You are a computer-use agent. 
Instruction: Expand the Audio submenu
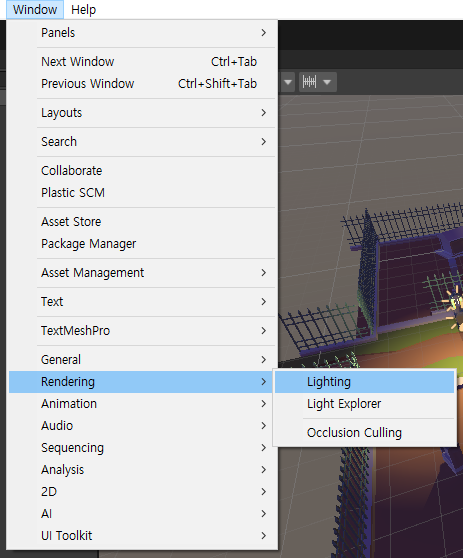pyautogui.click(x=142, y=426)
